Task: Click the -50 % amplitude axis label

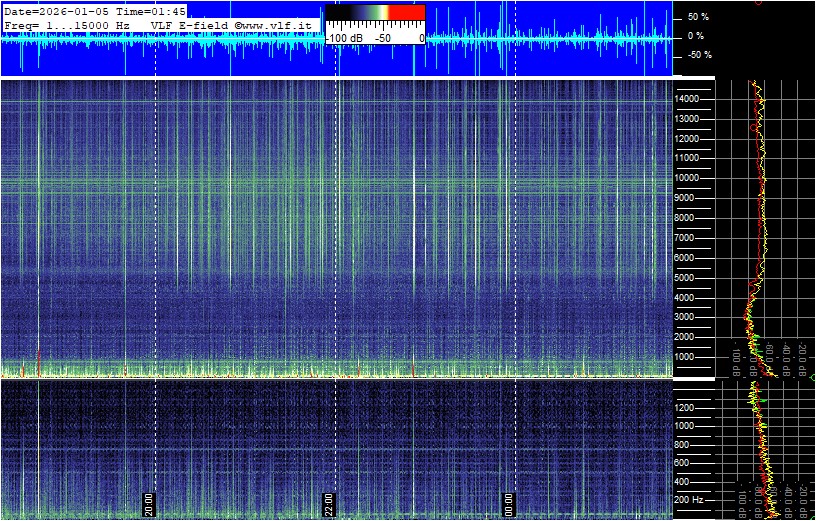Action: point(698,55)
